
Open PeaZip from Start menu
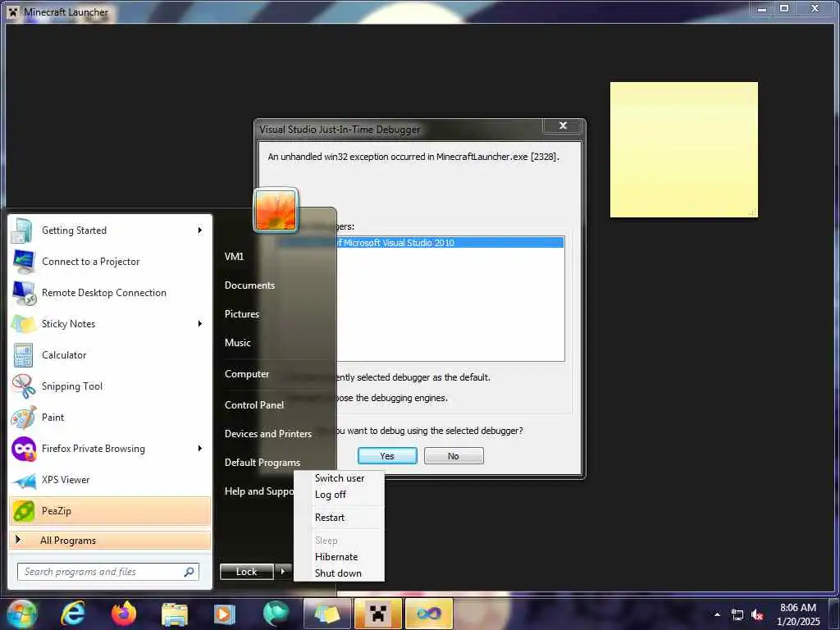coord(110,510)
